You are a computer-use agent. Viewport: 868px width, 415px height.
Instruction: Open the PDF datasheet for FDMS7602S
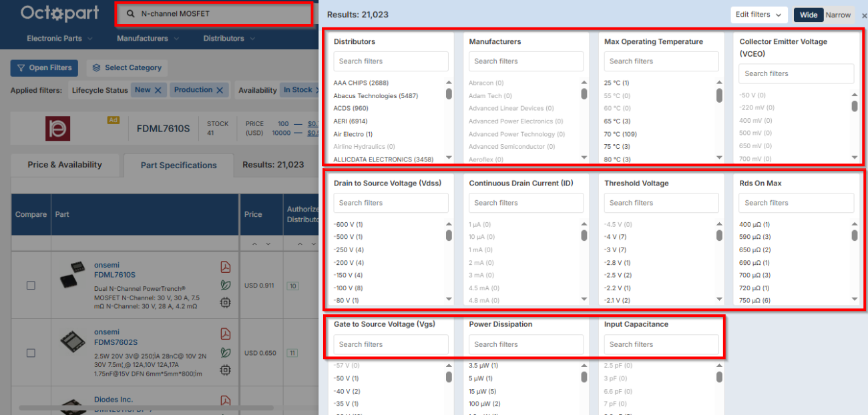coord(226,334)
